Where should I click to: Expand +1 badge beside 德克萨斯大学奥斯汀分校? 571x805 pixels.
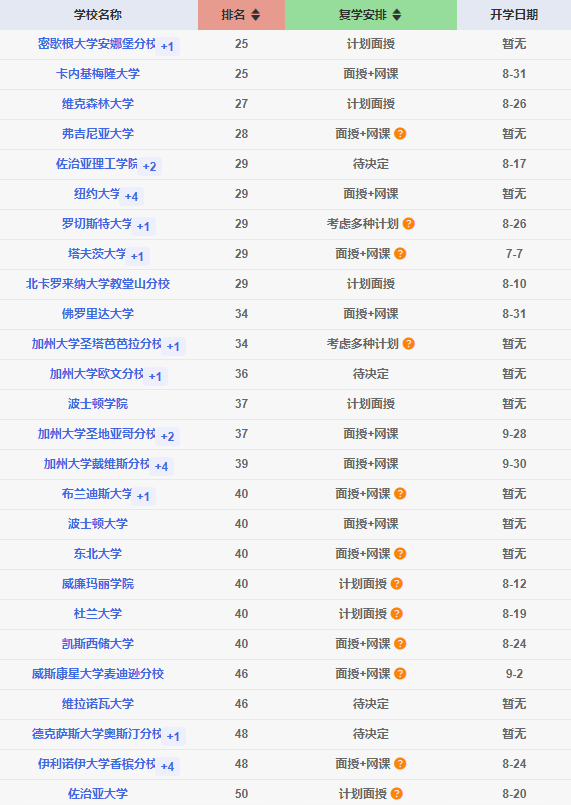point(173,736)
